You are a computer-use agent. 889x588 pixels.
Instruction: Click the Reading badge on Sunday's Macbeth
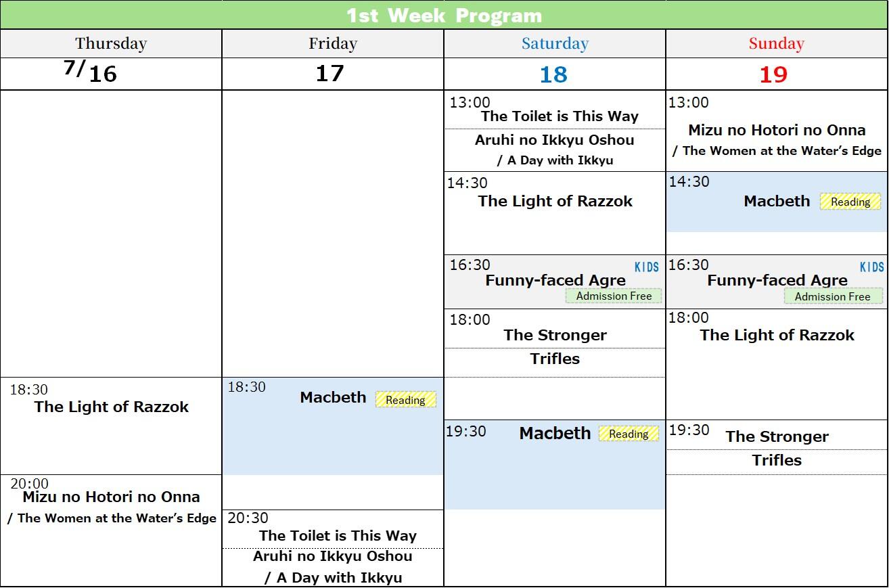[x=850, y=202]
